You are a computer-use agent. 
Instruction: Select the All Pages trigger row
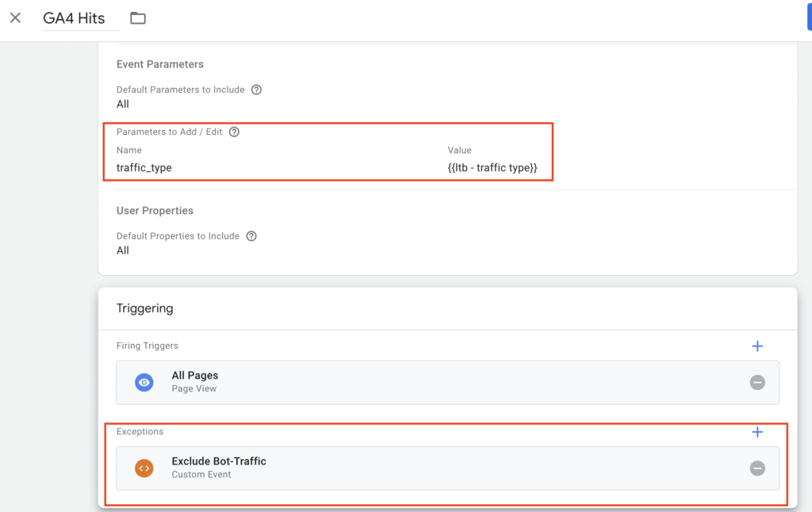(x=396, y=381)
